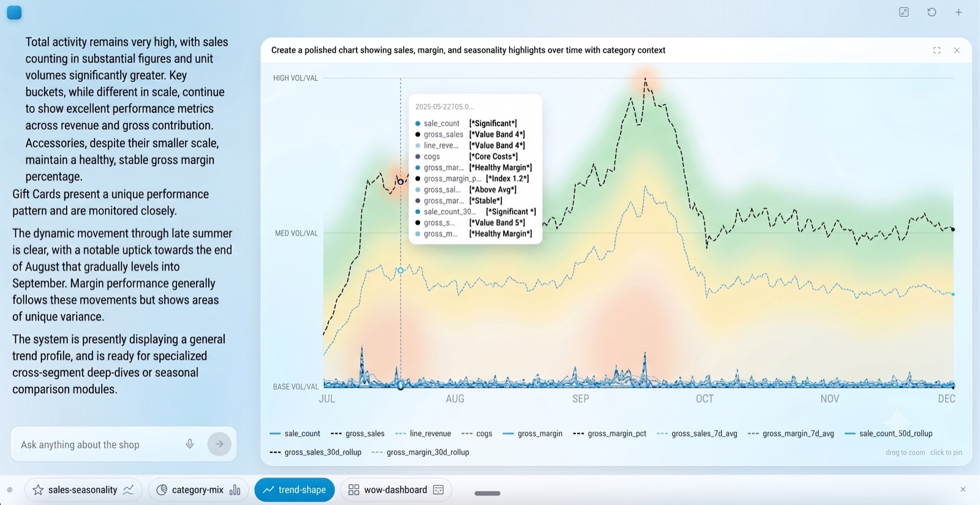The height and width of the screenshot is (505, 980).
Task: Open the category-mix tab
Action: [198, 490]
